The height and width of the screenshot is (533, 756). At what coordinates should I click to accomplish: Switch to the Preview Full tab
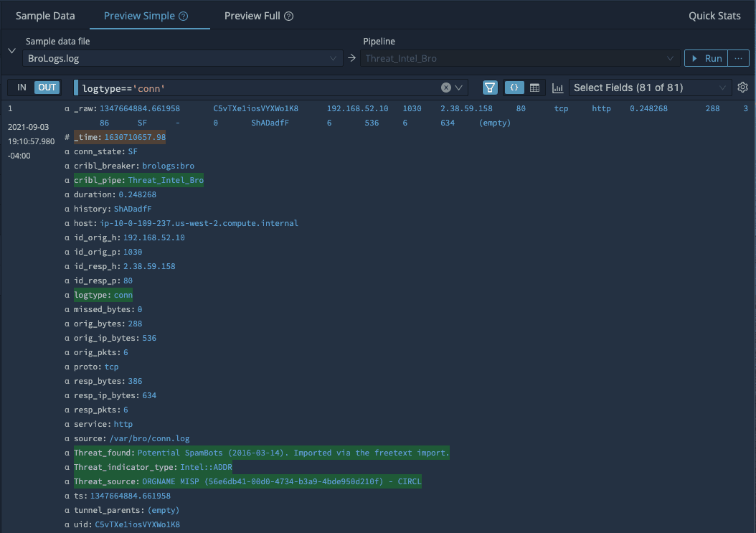252,16
